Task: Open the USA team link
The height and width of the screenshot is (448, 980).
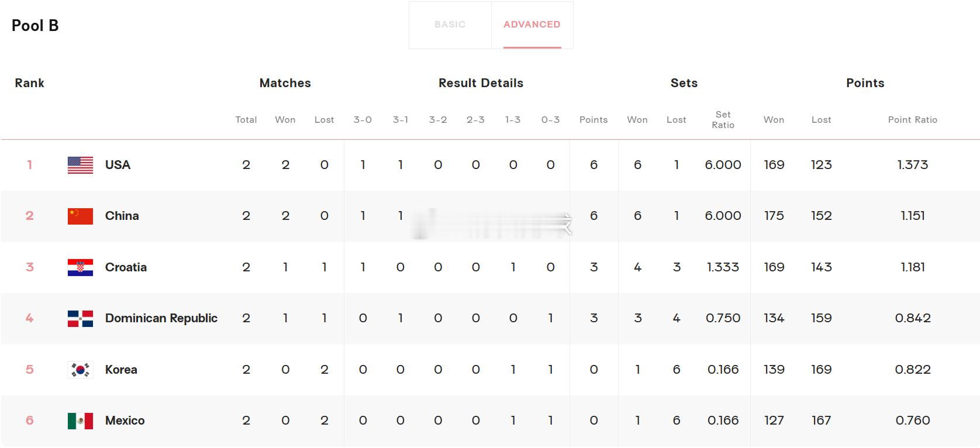Action: point(118,165)
